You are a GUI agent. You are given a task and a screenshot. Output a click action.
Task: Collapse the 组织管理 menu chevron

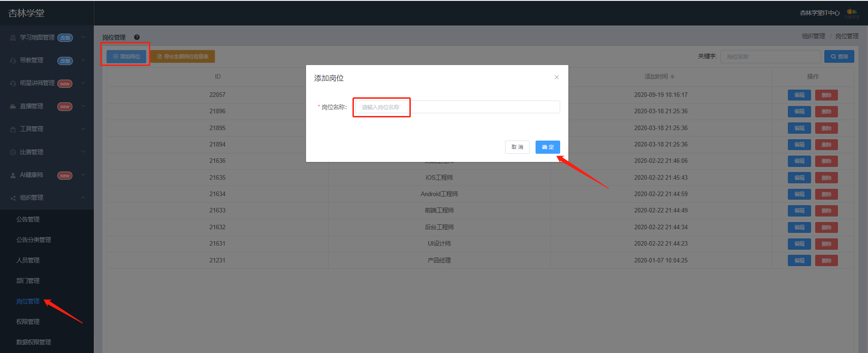point(83,197)
